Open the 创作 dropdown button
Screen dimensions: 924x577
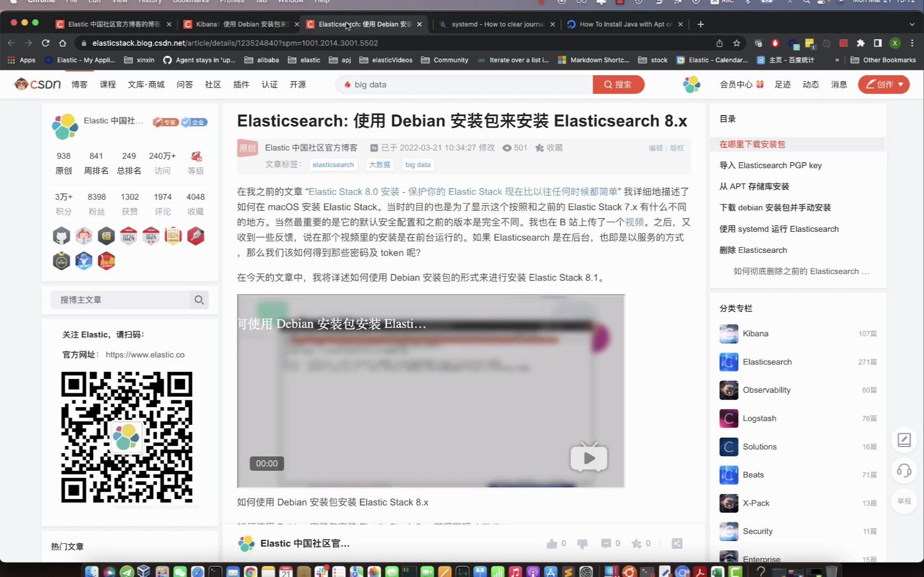pyautogui.click(x=884, y=85)
